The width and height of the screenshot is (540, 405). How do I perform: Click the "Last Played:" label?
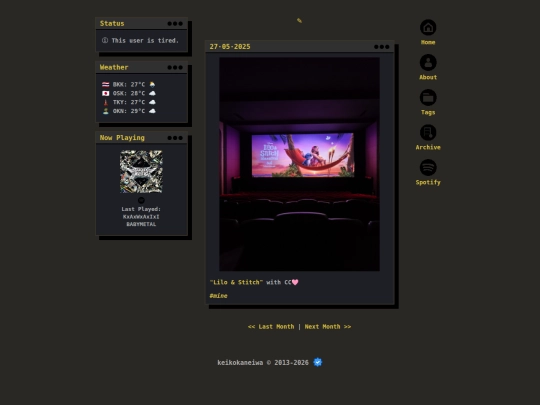coord(141,209)
